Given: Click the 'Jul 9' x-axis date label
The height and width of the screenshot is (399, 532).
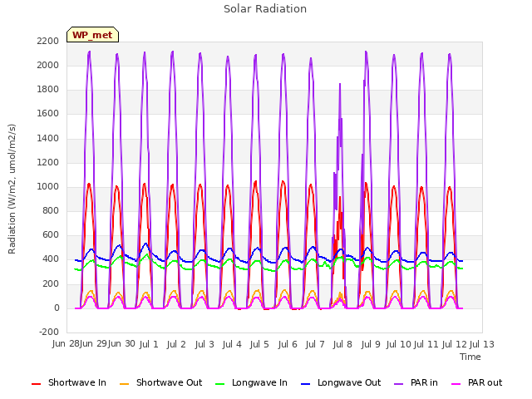Looking at the screenshot, I should pos(371,344).
